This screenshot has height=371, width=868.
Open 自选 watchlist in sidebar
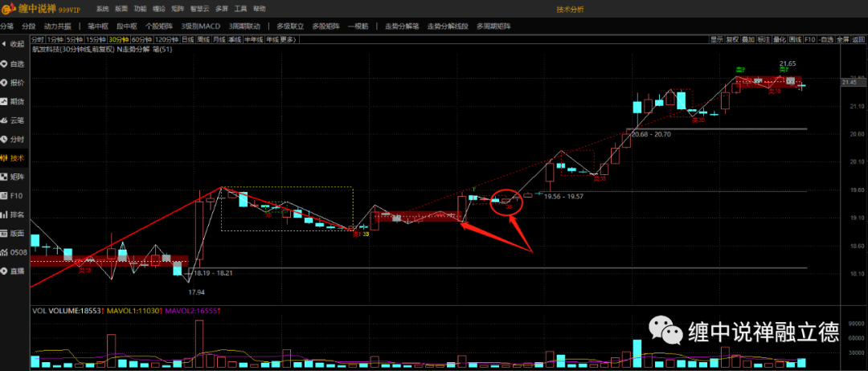pos(14,64)
